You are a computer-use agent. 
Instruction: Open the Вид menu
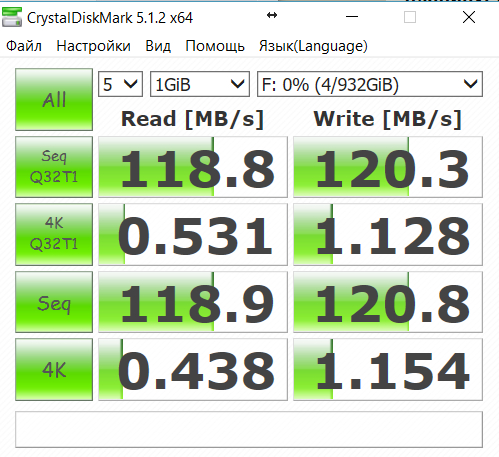158,46
